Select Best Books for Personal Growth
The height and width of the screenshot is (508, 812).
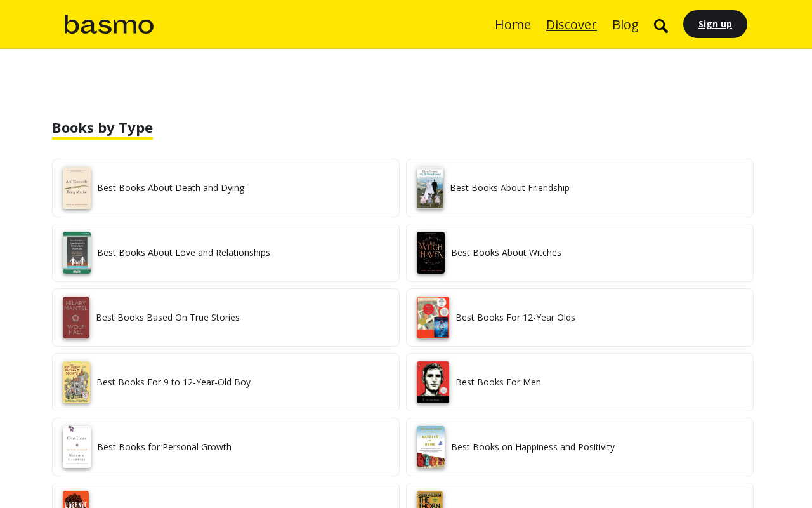click(x=164, y=447)
